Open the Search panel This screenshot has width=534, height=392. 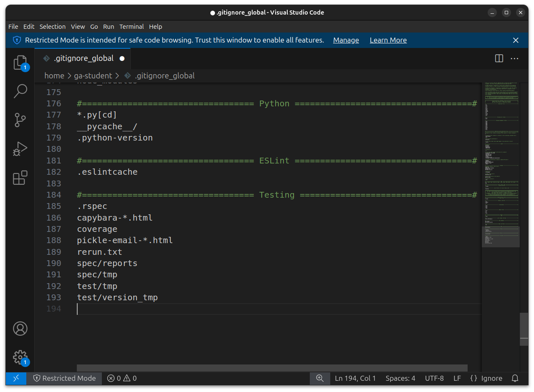point(20,90)
